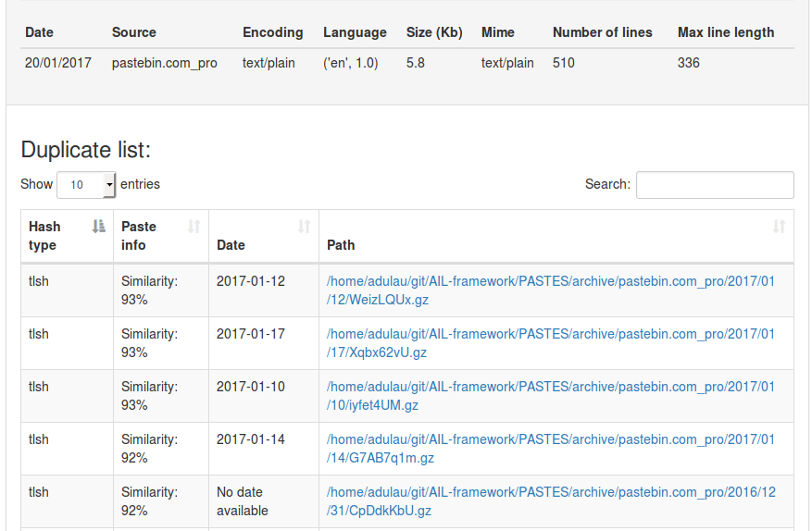Click the Date column sort arrows
Viewport: 812px width, 531px height.
coord(304,227)
